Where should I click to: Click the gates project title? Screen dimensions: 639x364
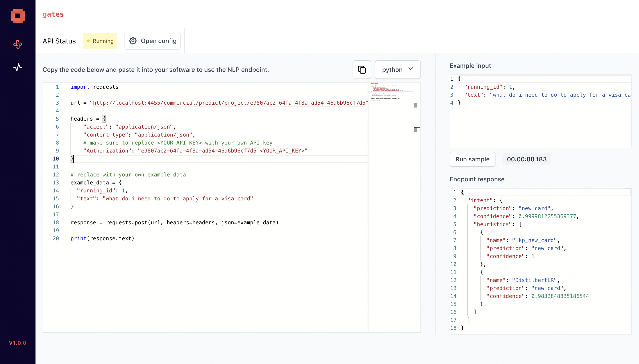point(53,14)
